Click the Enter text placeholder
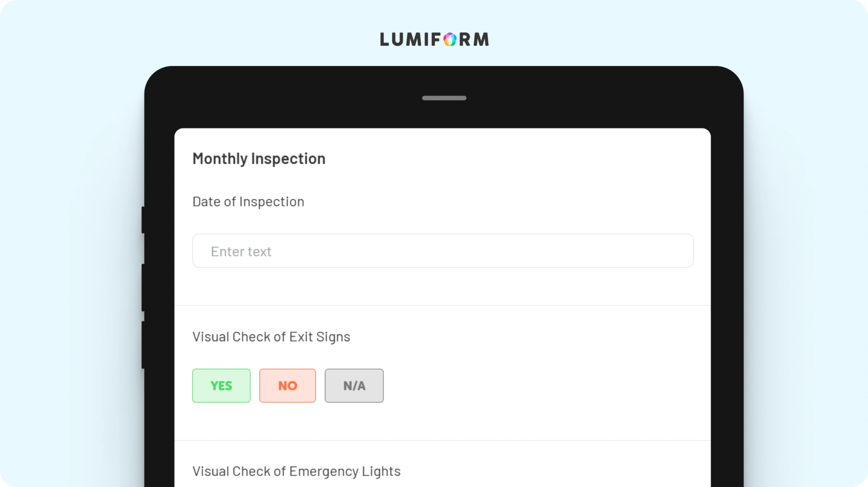The image size is (868, 487). click(x=241, y=252)
